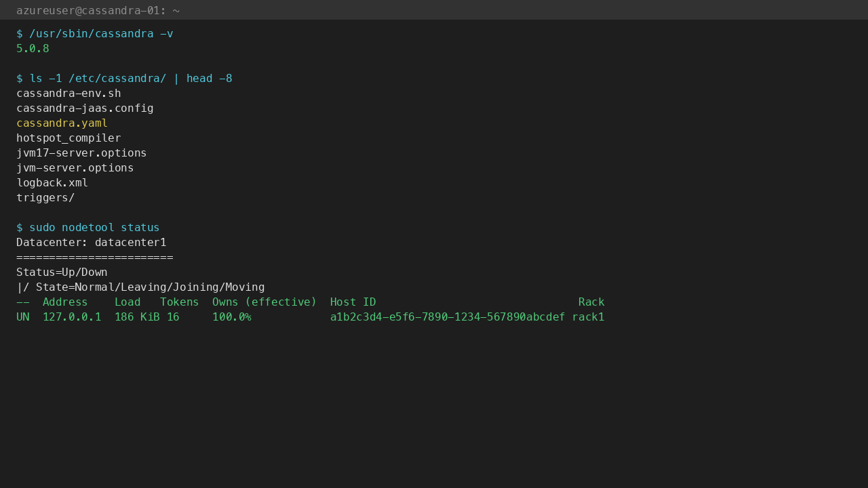
Task: Click the Tokens column header
Action: point(180,302)
